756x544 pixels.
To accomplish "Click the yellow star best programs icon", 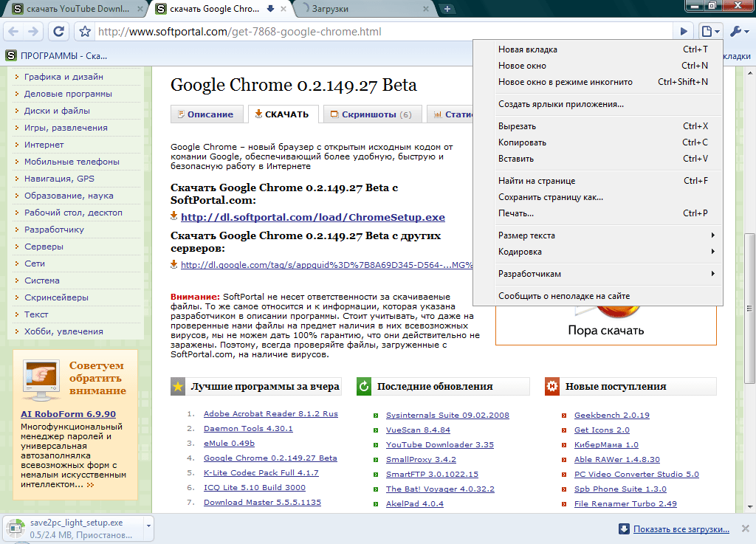I will [178, 387].
